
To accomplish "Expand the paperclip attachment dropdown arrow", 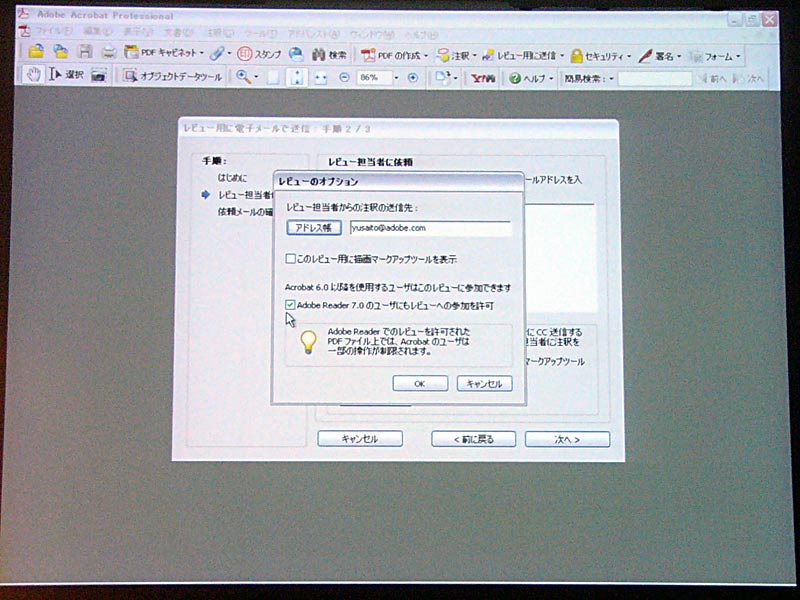I will point(229,54).
